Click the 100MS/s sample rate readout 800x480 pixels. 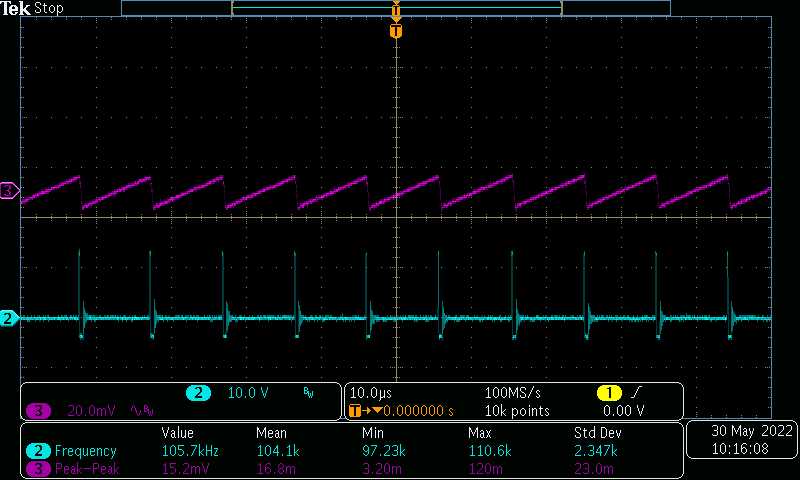coord(513,393)
